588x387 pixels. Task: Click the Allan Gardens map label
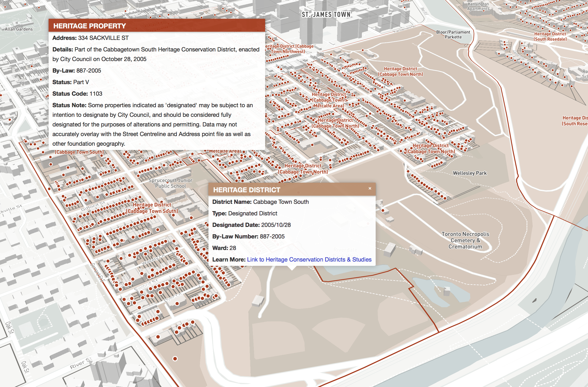[19, 29]
